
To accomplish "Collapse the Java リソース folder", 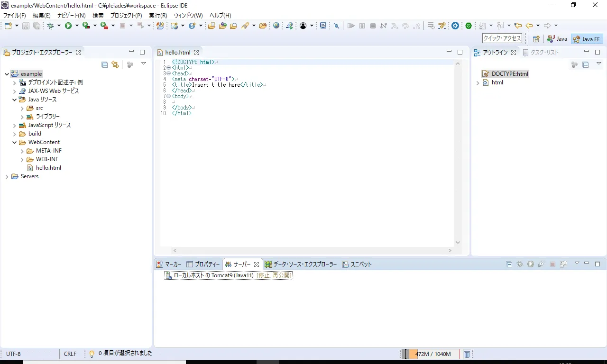I will tap(14, 100).
